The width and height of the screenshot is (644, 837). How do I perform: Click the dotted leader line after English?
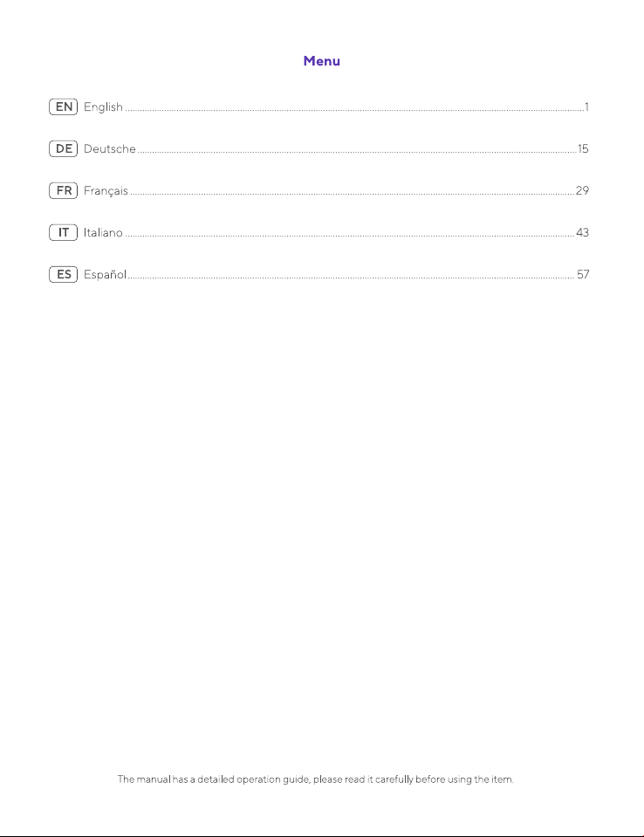[354, 111]
